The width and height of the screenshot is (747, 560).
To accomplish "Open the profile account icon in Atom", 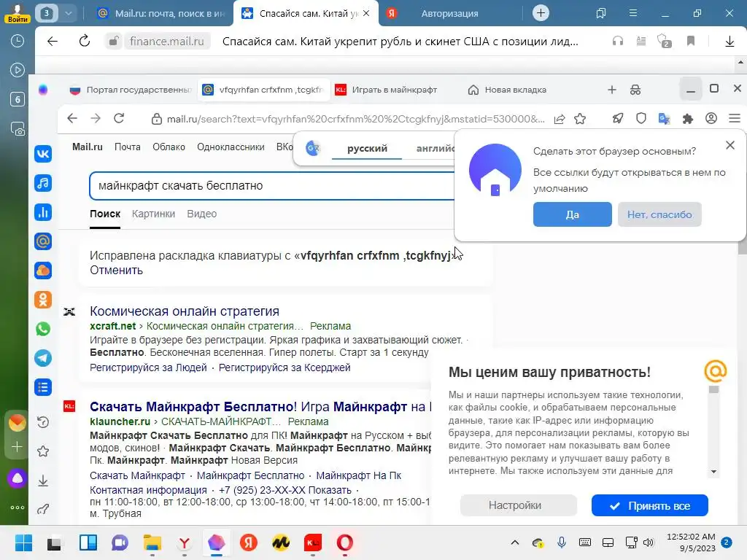I will 711,119.
